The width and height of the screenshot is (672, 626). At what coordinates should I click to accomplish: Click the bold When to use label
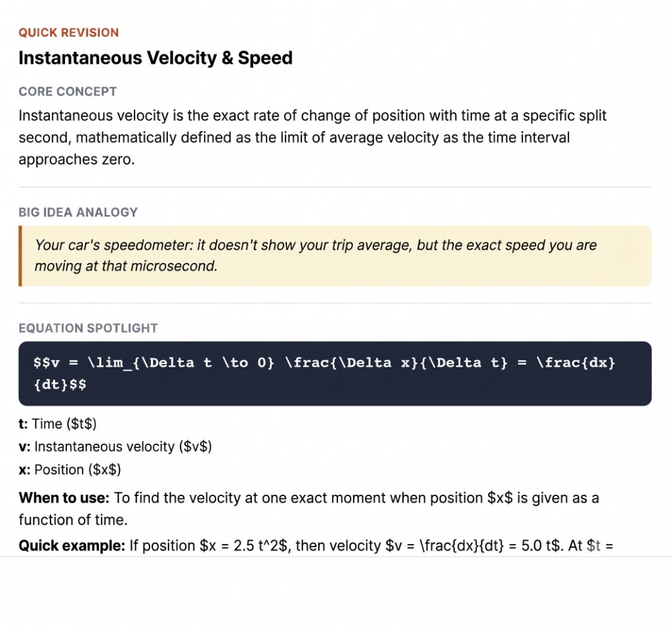(x=64, y=498)
